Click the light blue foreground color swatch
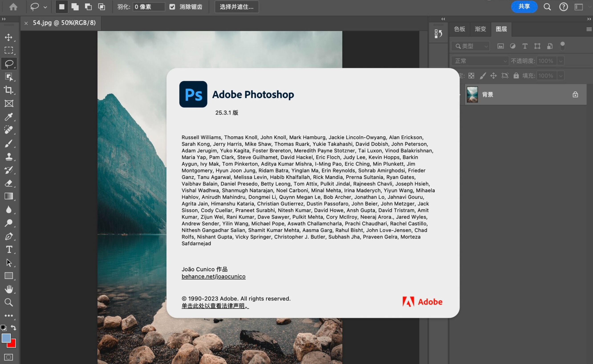Image resolution: width=593 pixels, height=364 pixels. pyautogui.click(x=6, y=338)
